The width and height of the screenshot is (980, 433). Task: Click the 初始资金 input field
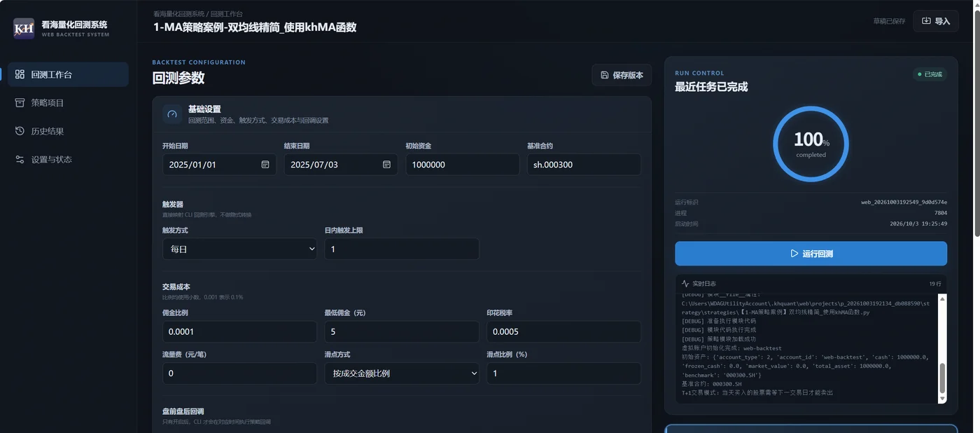463,165
